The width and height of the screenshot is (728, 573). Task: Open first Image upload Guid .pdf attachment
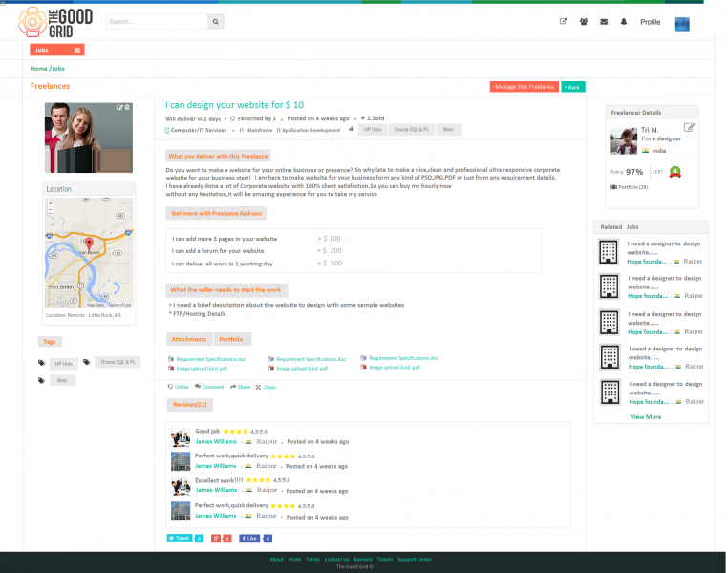(202, 369)
